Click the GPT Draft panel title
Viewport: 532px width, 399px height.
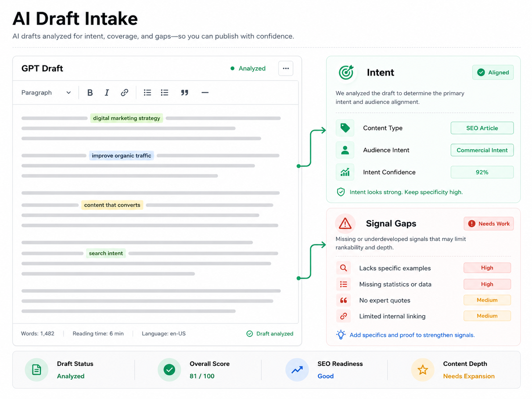pyautogui.click(x=42, y=68)
